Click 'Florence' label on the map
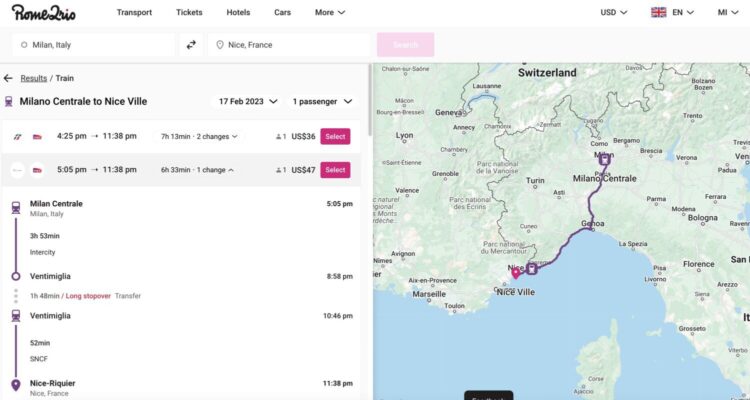The height and width of the screenshot is (400, 750). coord(698,264)
